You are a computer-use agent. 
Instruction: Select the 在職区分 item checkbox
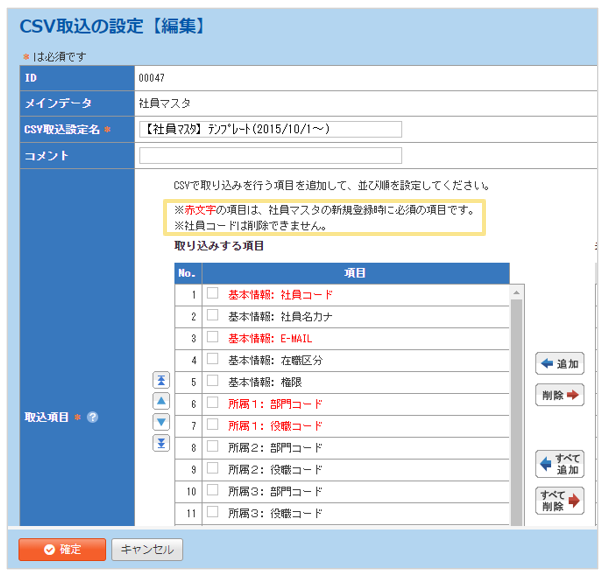tap(212, 360)
